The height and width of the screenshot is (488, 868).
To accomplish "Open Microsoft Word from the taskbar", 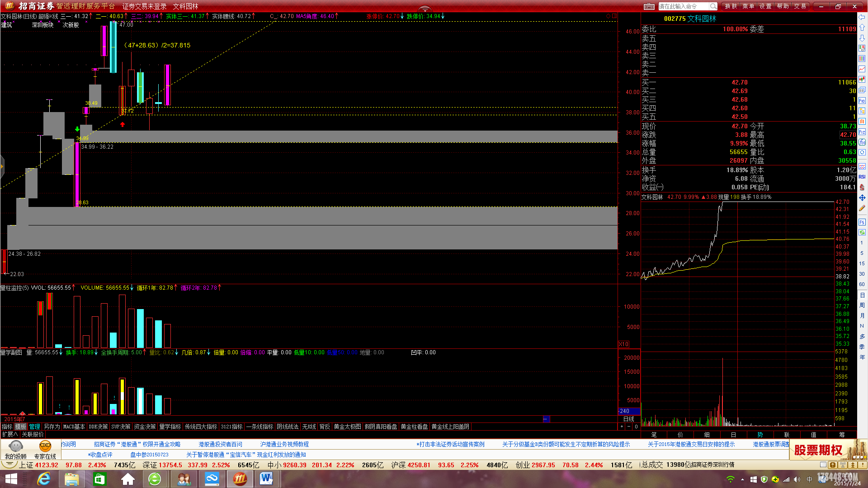I will 266,479.
